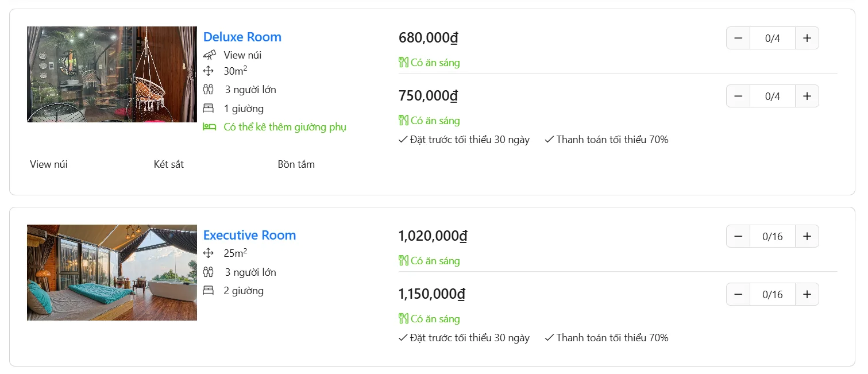Open the Deluxe Room title link
Image resolution: width=868 pixels, height=374 pixels.
tap(242, 37)
